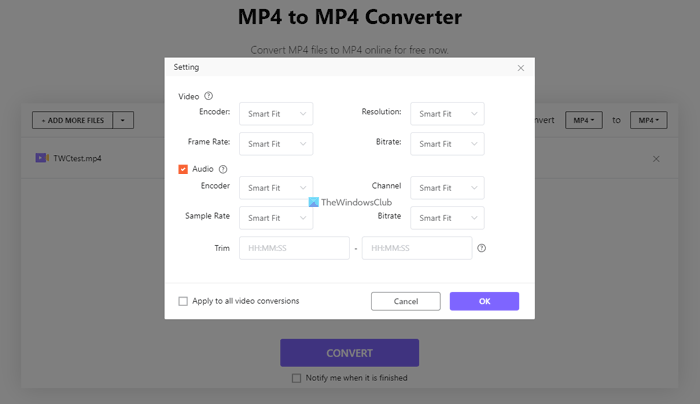Click the Trim end time field

click(417, 248)
